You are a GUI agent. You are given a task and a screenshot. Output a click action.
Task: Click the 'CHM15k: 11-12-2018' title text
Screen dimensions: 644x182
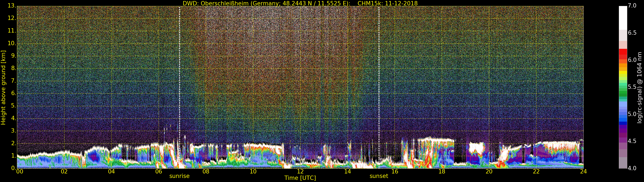point(387,3)
